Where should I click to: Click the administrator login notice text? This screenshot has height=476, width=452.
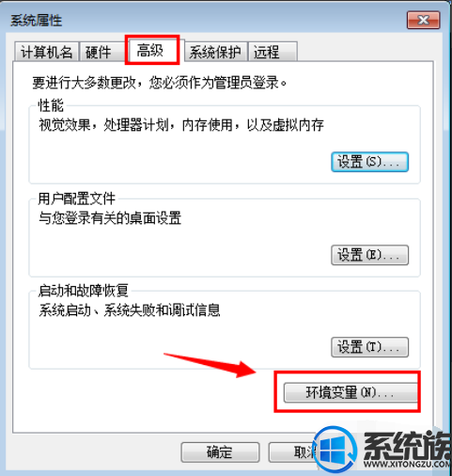[x=160, y=83]
